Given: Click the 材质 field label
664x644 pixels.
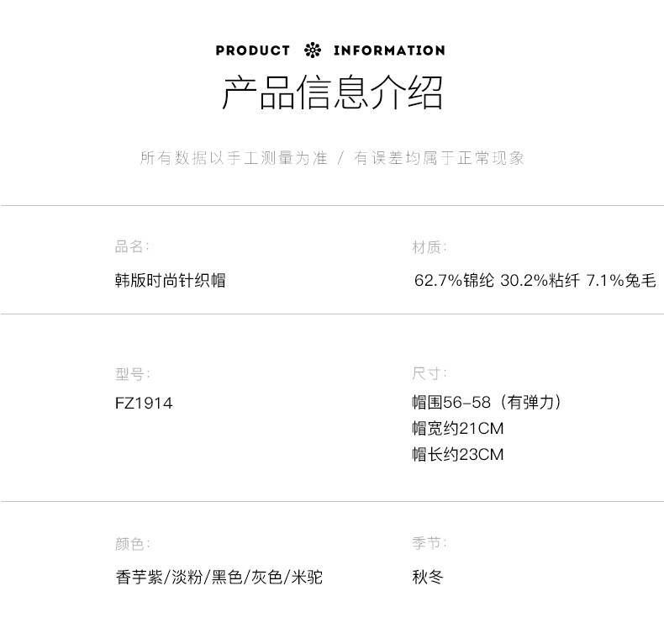Looking at the screenshot, I should pos(429,247).
